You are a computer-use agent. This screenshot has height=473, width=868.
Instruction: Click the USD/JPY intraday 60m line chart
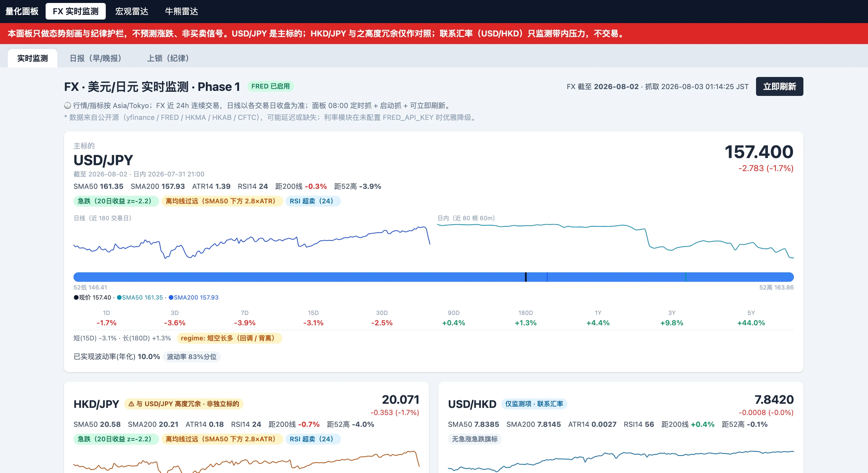click(616, 241)
